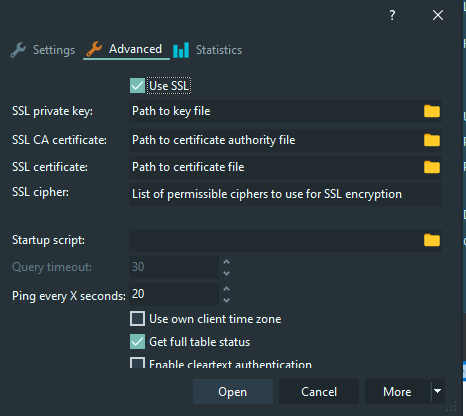Browse for the SSL certificate file

[x=432, y=167]
